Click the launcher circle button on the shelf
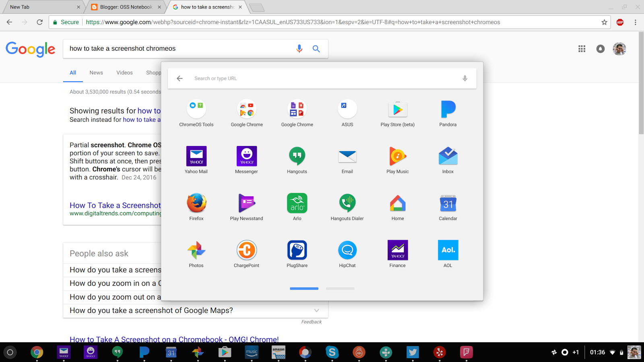 pyautogui.click(x=10, y=352)
